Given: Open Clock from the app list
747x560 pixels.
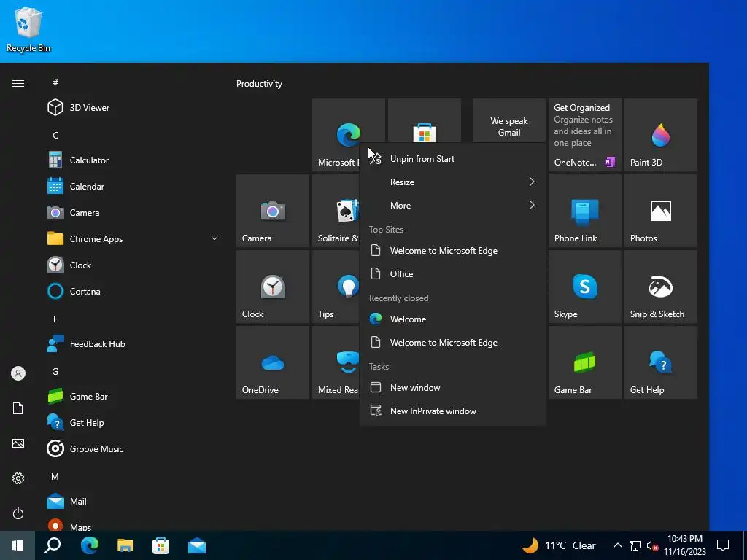Looking at the screenshot, I should click(x=131, y=265).
